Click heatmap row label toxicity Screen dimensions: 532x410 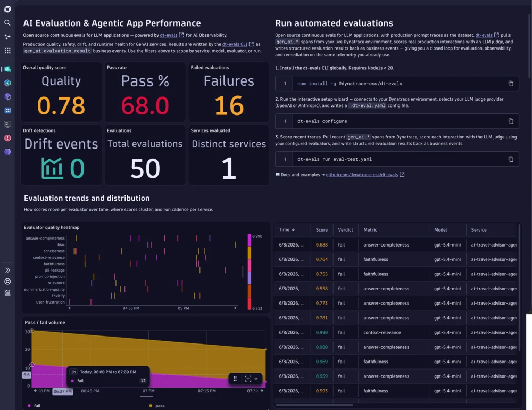coord(59,296)
